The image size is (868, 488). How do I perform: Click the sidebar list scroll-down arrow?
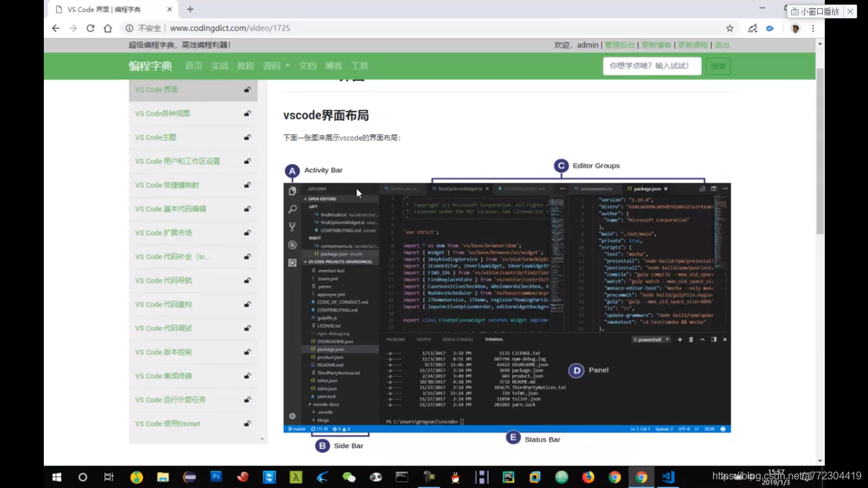262,439
